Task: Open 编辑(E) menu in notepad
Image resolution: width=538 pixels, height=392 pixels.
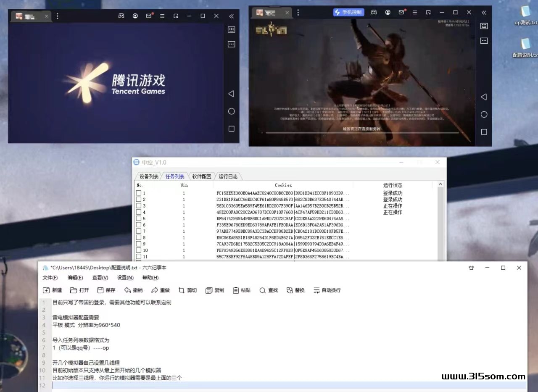Action: pyautogui.click(x=75, y=278)
